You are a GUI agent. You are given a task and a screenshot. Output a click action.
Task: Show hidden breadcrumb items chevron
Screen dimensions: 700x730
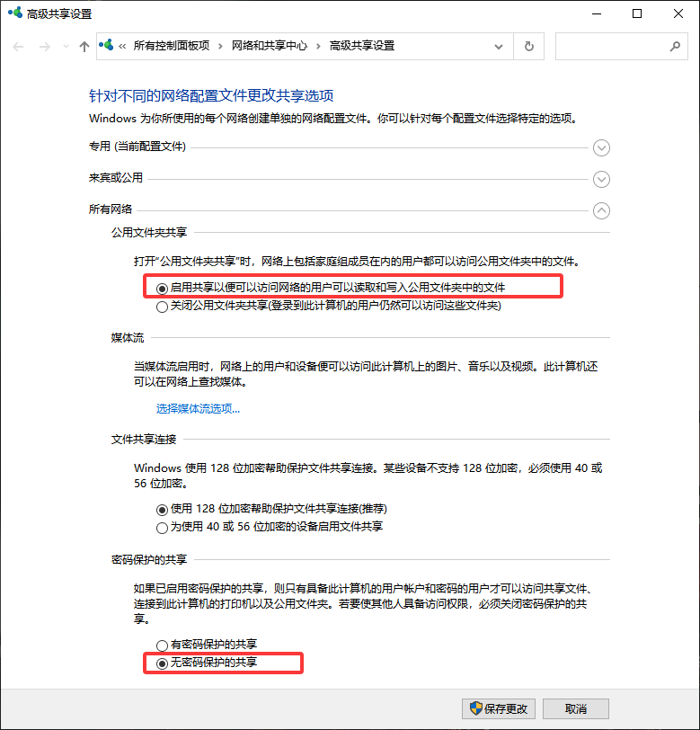coord(122,46)
